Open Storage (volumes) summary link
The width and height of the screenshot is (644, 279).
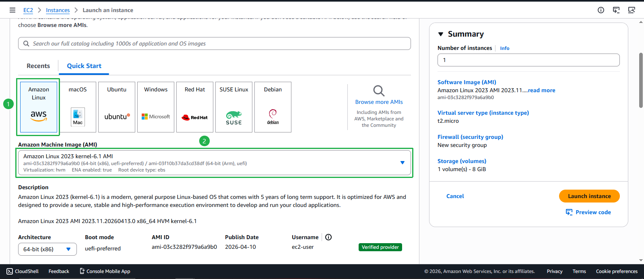(462, 161)
